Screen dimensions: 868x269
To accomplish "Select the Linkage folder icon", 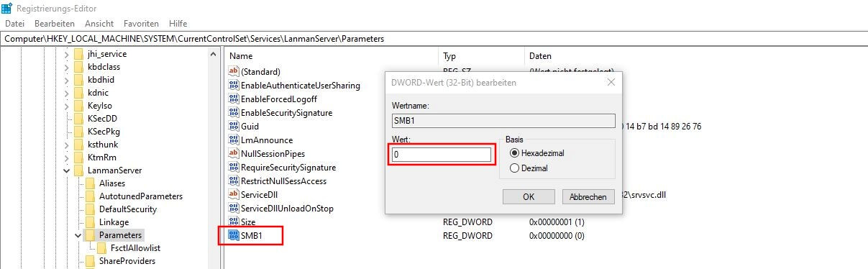I will 90,222.
